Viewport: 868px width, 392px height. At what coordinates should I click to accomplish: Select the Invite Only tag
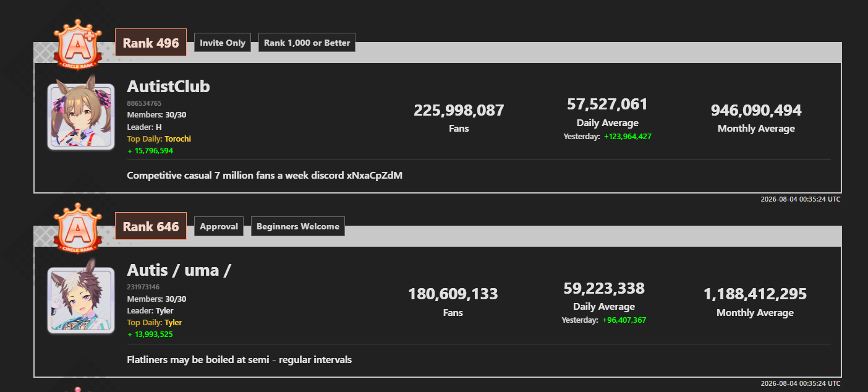coord(223,43)
